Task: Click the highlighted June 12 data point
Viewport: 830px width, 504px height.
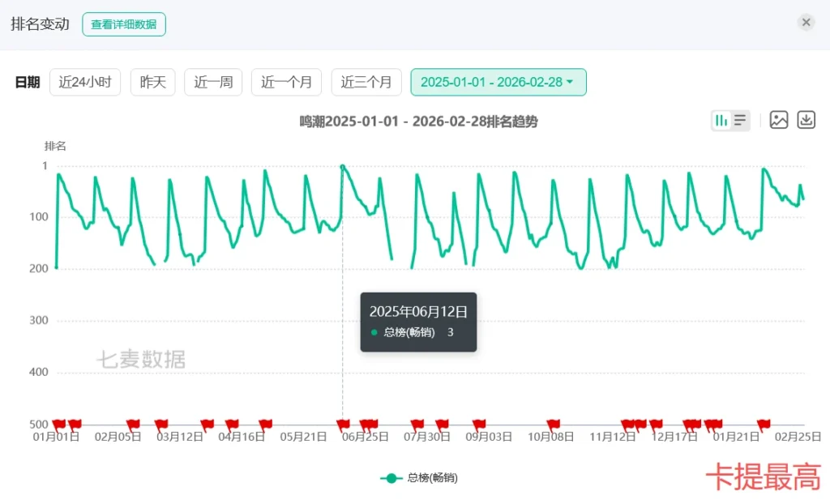Action: (343, 167)
